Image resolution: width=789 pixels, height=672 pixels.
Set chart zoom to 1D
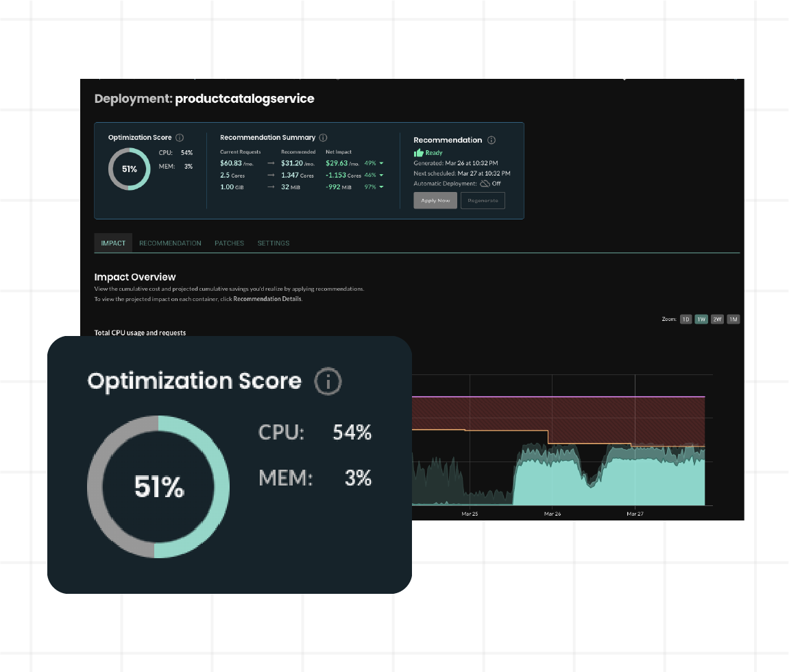686,319
